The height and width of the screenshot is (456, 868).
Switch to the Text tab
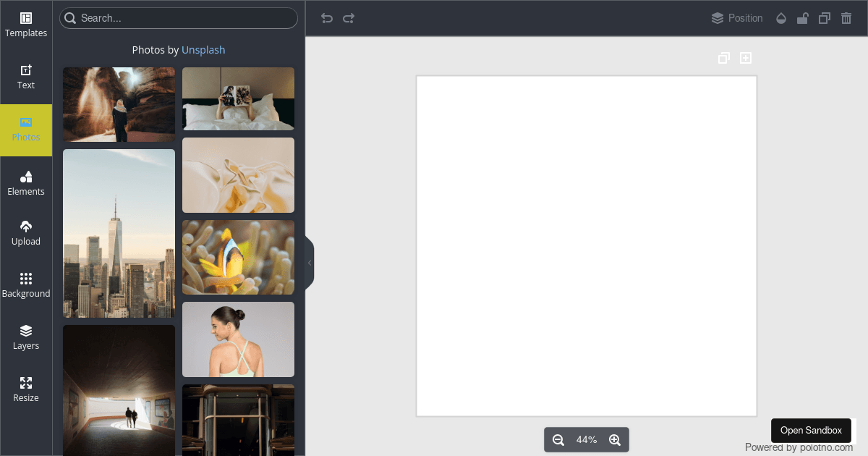pyautogui.click(x=26, y=77)
